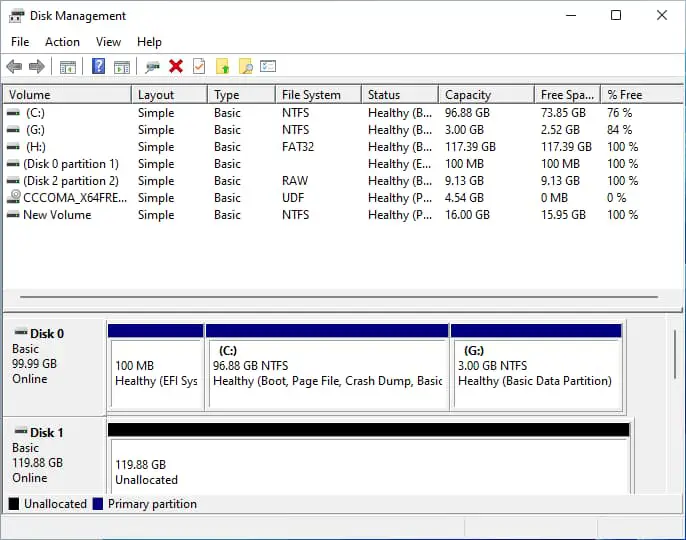686x540 pixels.
Task: Click the blue Primary partition legend swatch
Action: [98, 504]
